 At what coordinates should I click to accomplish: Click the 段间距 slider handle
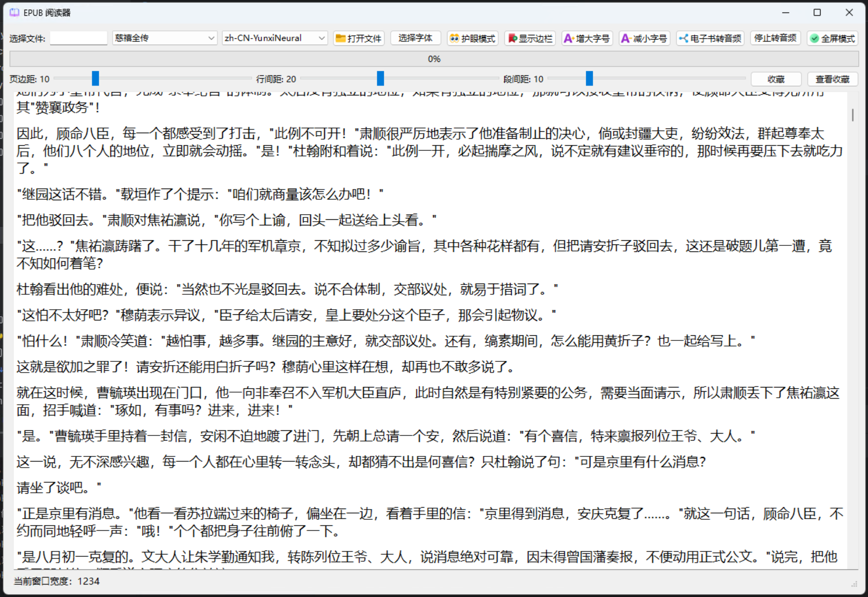590,78
